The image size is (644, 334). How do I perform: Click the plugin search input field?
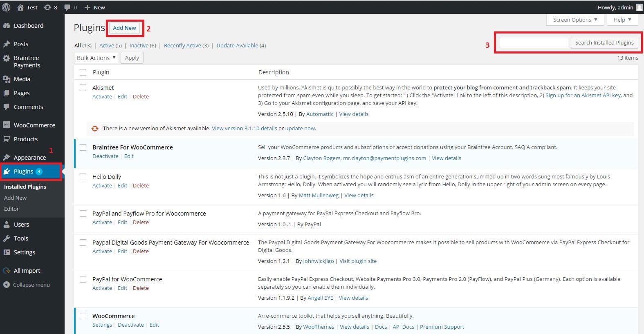click(534, 42)
